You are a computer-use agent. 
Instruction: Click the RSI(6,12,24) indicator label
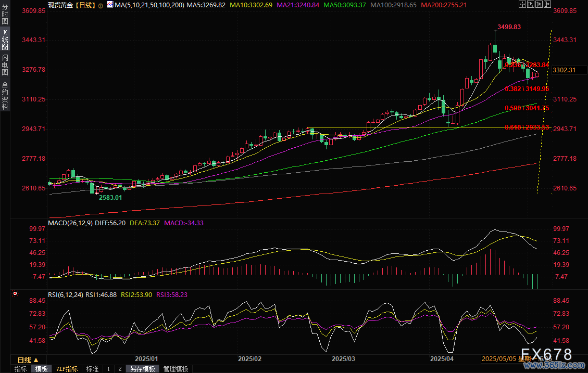[x=66, y=294]
